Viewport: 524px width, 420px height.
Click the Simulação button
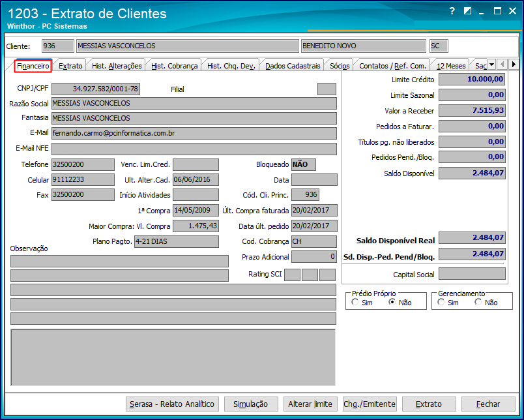(251, 404)
